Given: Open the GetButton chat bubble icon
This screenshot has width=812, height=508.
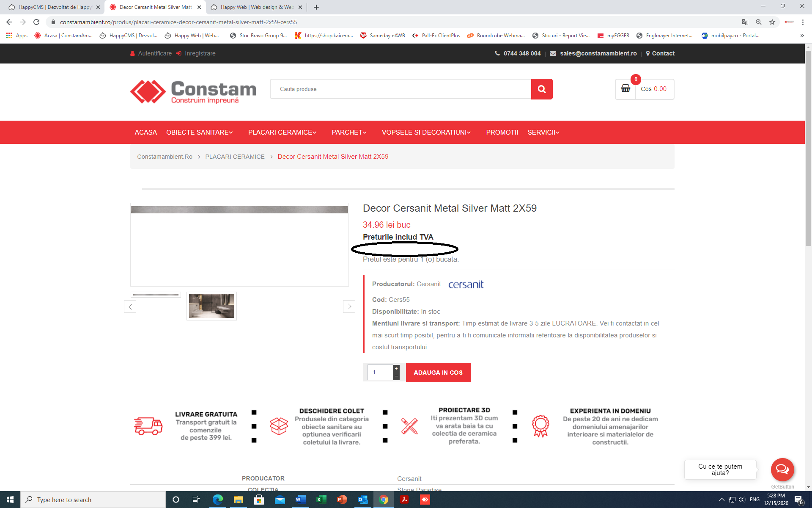Looking at the screenshot, I should coord(782,469).
